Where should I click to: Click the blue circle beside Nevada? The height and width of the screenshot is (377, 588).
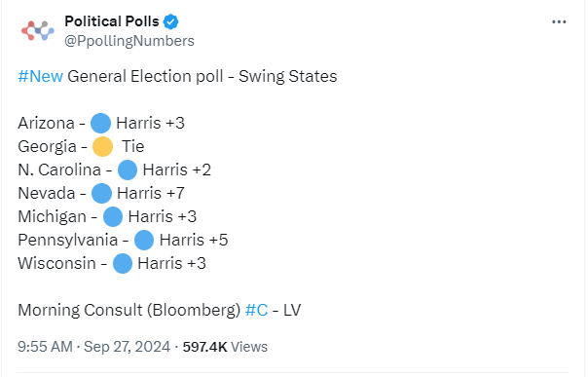click(x=101, y=193)
